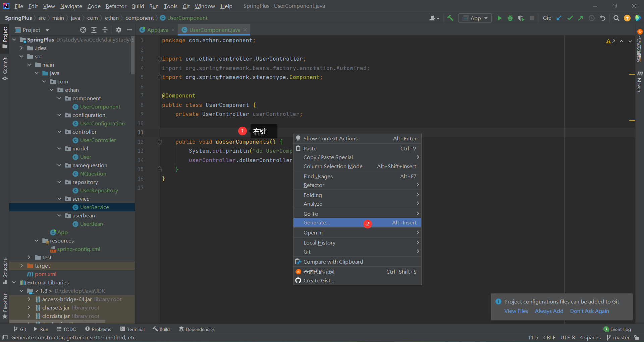Open Git history clock icon
The image size is (644, 342).
(x=592, y=18)
